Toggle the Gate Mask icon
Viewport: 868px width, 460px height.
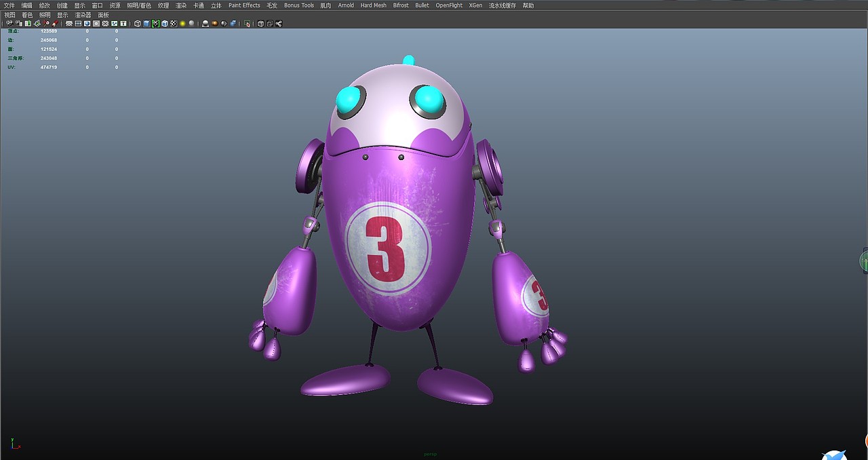pyautogui.click(x=96, y=23)
